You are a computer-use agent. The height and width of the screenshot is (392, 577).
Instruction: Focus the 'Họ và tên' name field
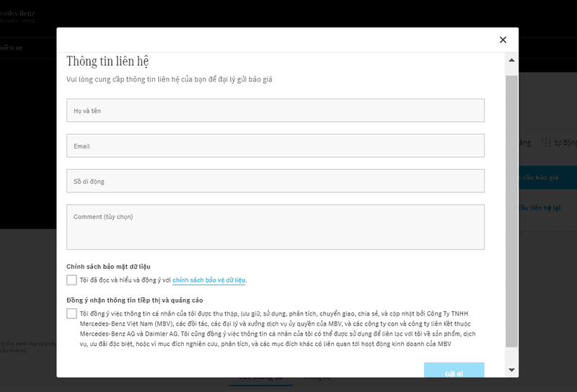pos(275,110)
